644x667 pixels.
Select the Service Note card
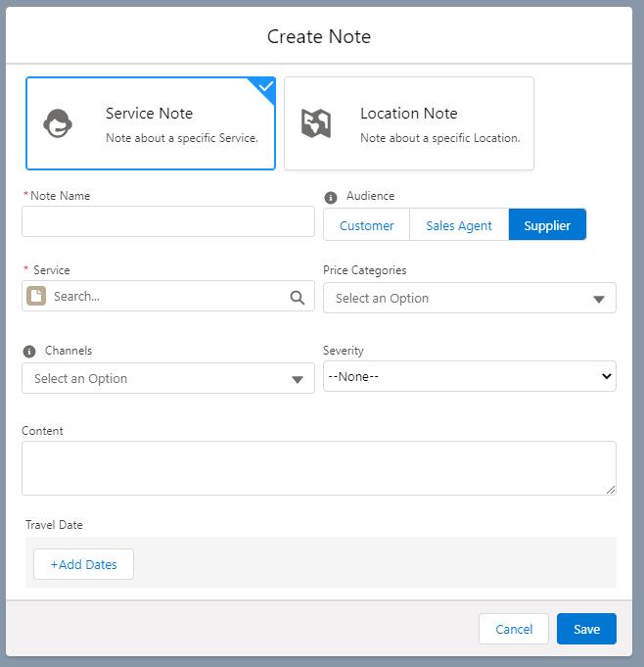pos(151,123)
